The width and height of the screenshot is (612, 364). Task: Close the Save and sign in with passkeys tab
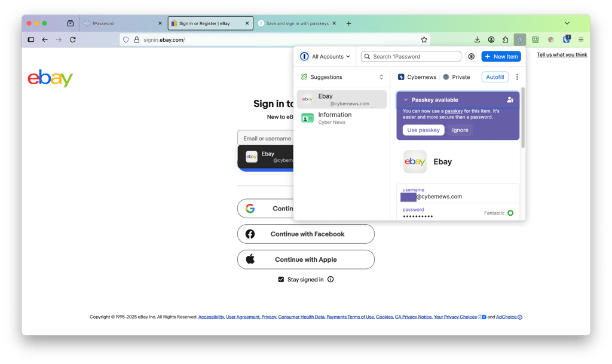pyautogui.click(x=334, y=23)
